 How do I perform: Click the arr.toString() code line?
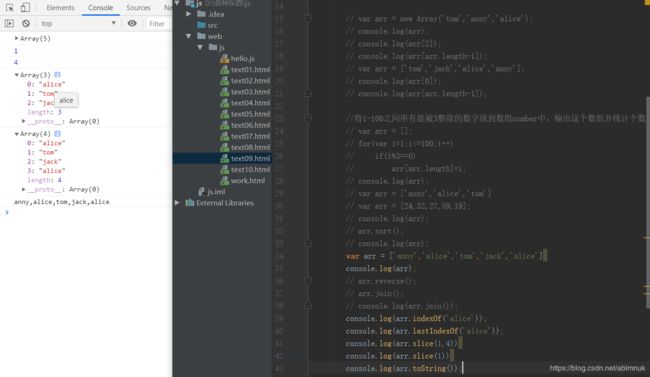pyautogui.click(x=402, y=368)
